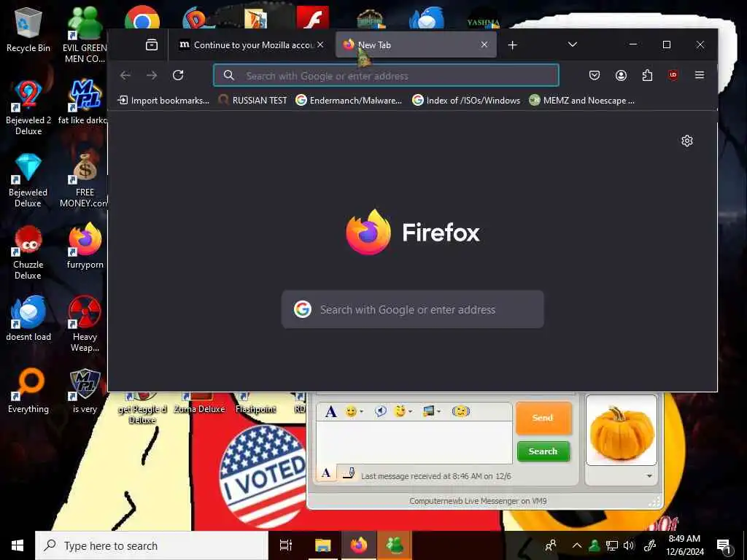Open File Explorer from the taskbar
The image size is (747, 560).
322,545
